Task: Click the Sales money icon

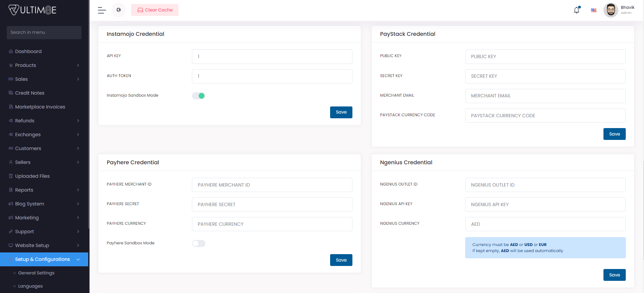Action: pos(11,79)
